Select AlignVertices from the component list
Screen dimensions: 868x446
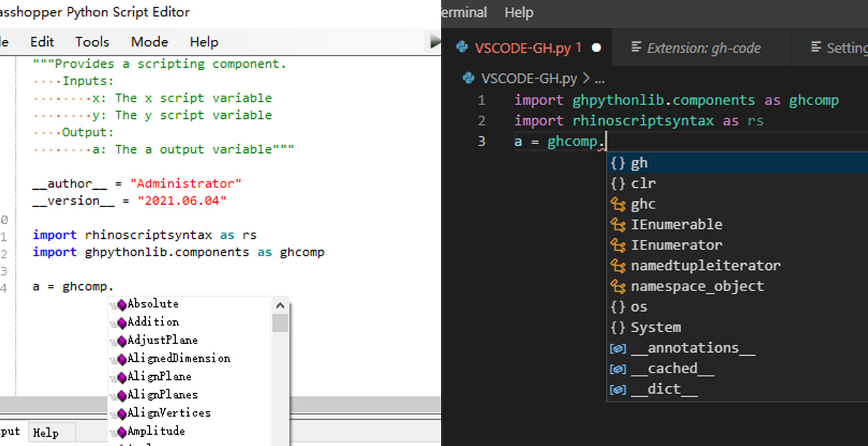pyautogui.click(x=169, y=413)
